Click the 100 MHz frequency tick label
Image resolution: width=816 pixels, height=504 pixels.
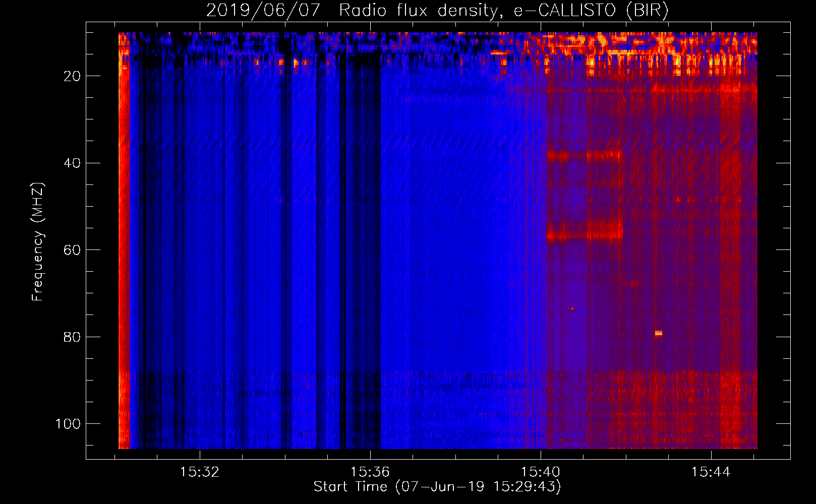68,424
